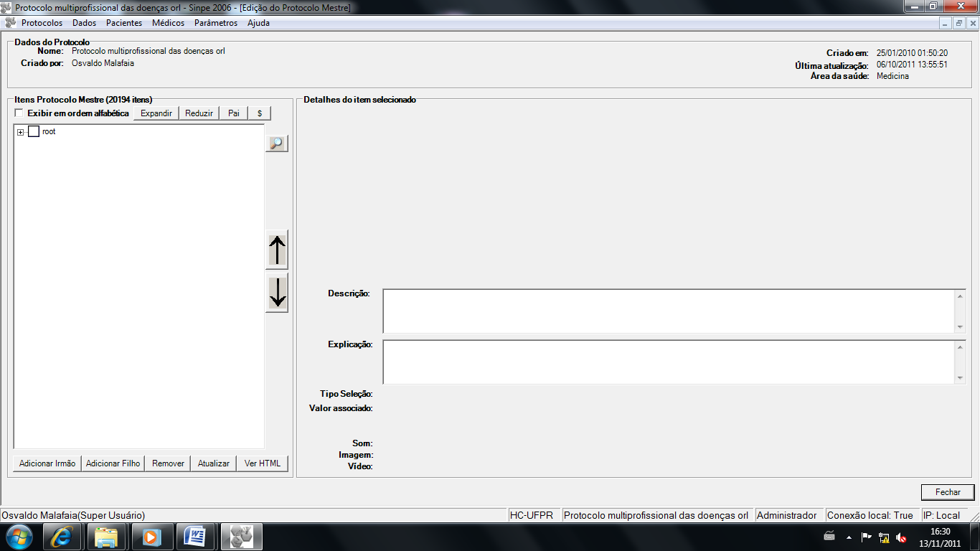Check the root node checkbox
This screenshot has width=980, height=551.
(x=34, y=132)
